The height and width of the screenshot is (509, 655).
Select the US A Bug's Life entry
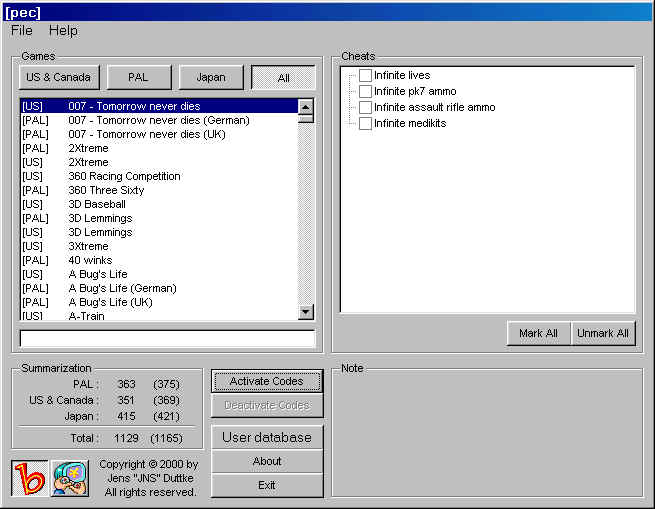159,275
